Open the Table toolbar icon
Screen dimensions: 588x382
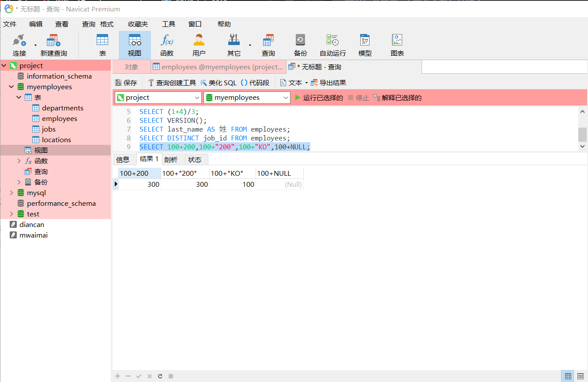102,45
